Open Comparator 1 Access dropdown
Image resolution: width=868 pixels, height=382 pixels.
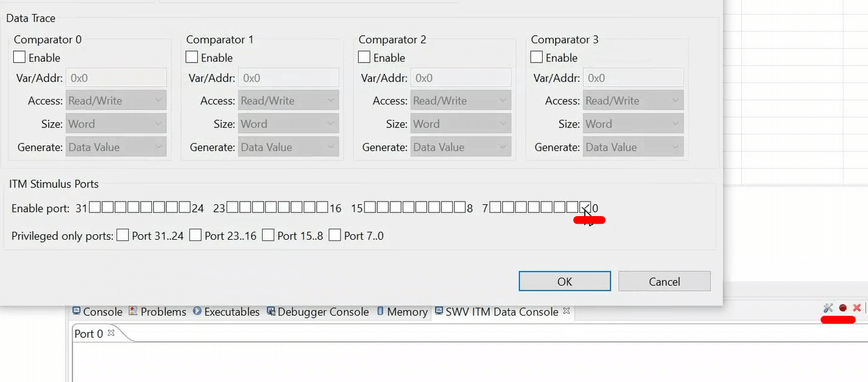click(288, 100)
